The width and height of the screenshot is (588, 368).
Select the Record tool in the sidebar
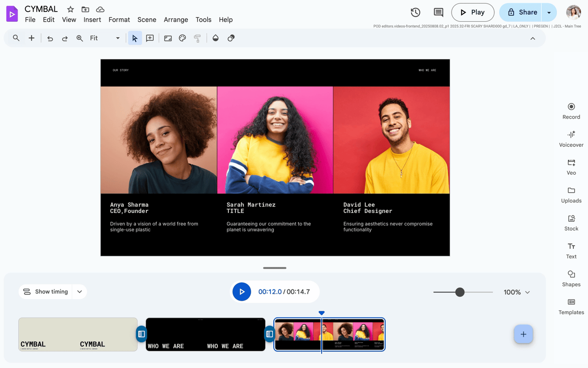571,110
